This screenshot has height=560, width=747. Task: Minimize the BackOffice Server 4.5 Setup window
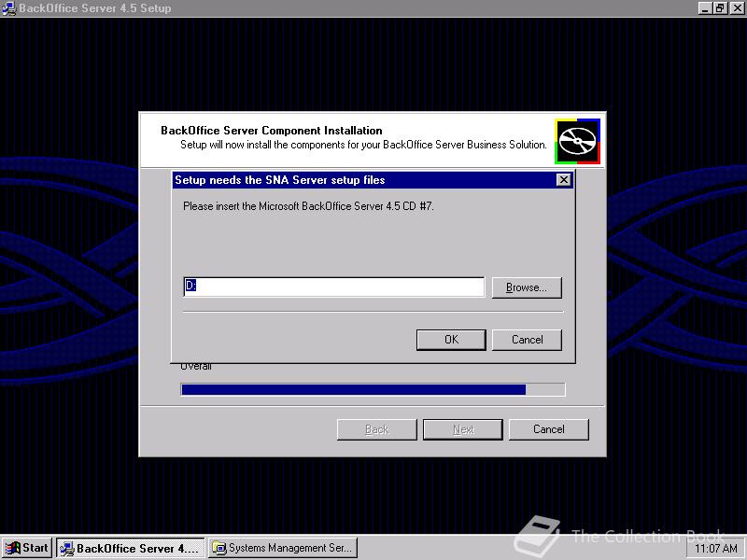[x=706, y=8]
